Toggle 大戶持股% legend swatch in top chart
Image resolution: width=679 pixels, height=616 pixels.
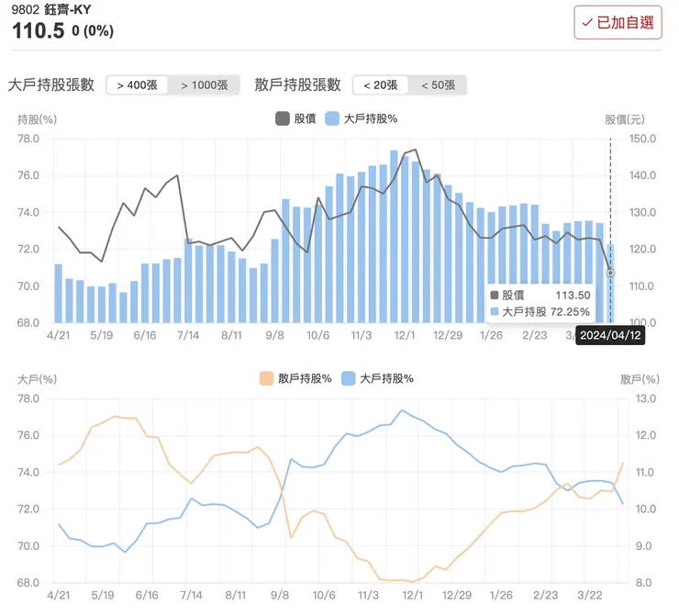332,118
